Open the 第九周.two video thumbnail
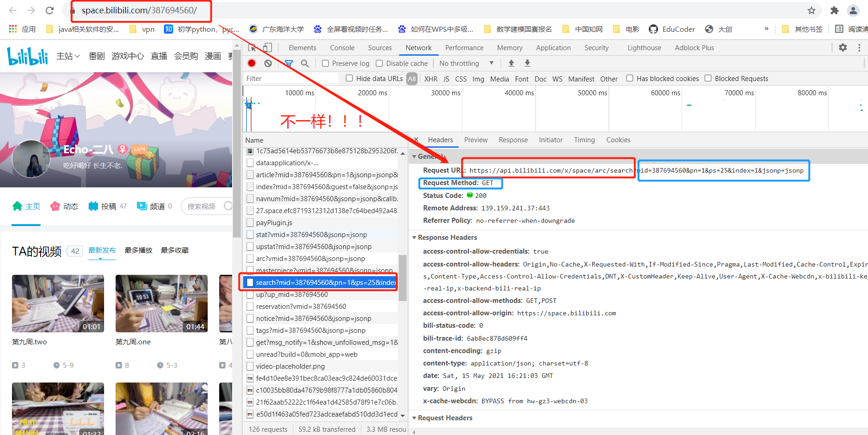This screenshot has width=868, height=435. coord(58,304)
